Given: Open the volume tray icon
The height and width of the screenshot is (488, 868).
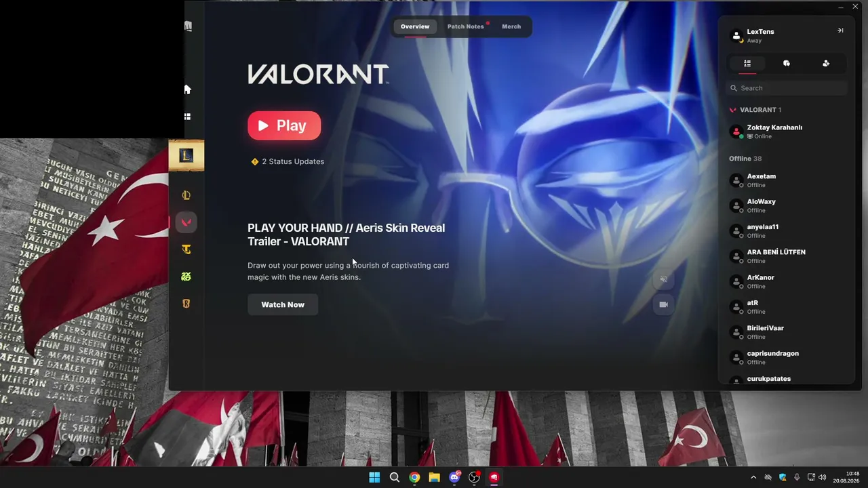Looking at the screenshot, I should (823, 478).
